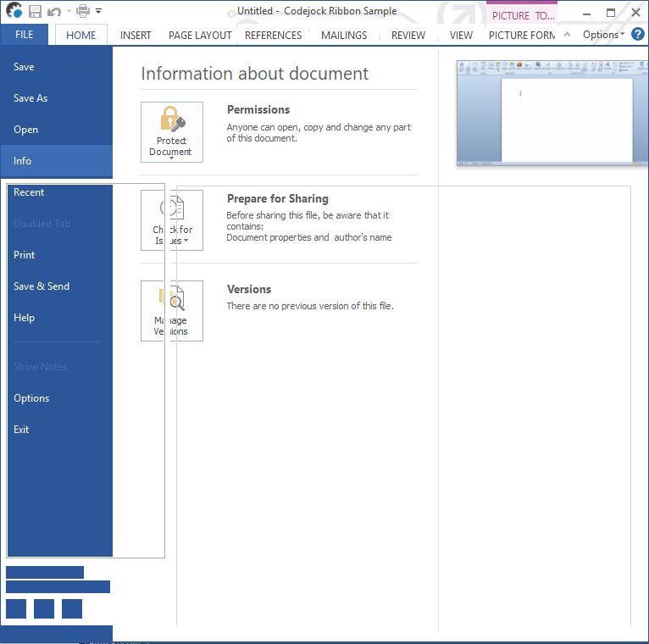Image resolution: width=649 pixels, height=644 pixels.
Task: Click the blue Help question mark icon
Action: [x=637, y=34]
